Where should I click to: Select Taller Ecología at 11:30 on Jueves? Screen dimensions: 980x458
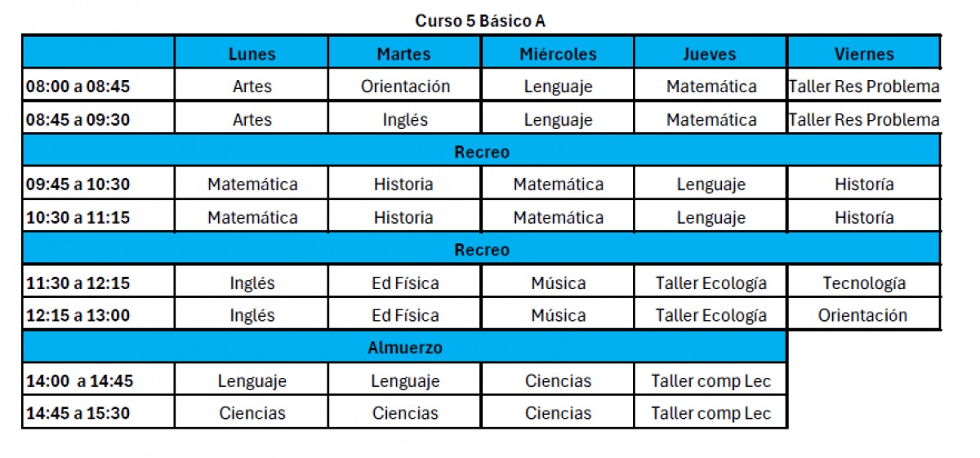click(710, 283)
